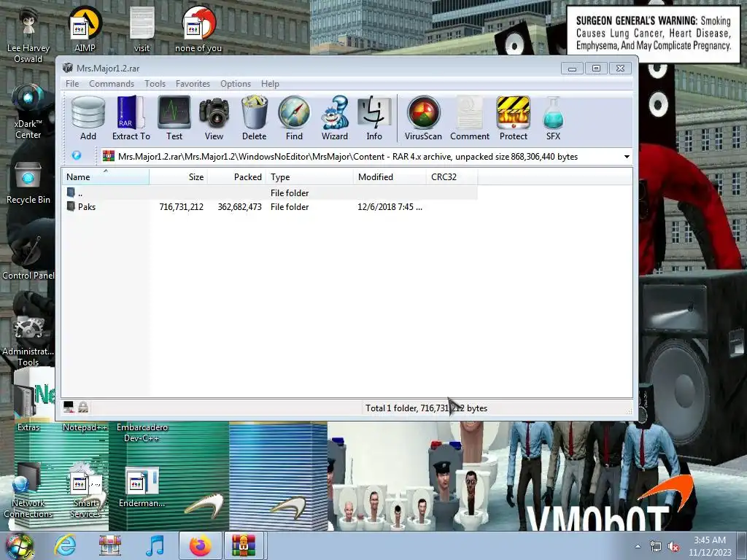747x560 pixels.
Task: Open the Control Panel desktop icon
Action: point(28,259)
